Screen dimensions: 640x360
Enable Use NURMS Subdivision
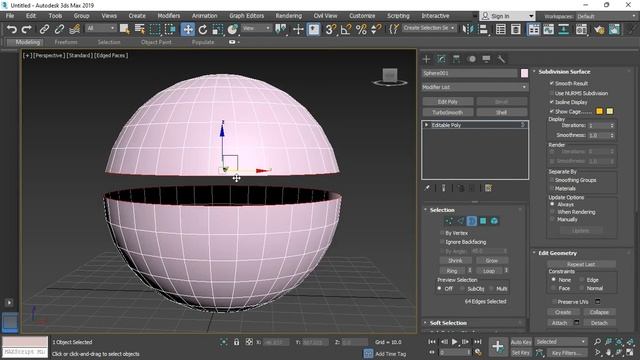click(552, 93)
